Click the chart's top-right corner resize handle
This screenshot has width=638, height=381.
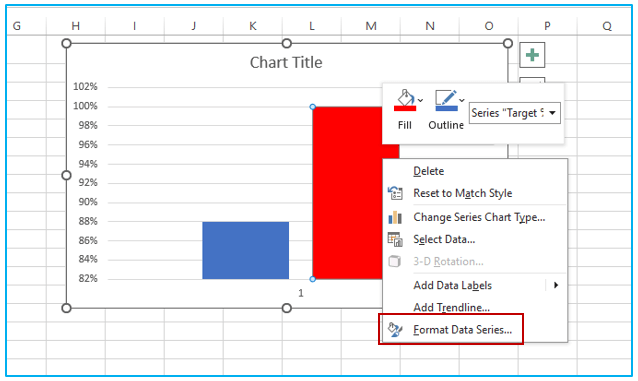click(x=508, y=43)
